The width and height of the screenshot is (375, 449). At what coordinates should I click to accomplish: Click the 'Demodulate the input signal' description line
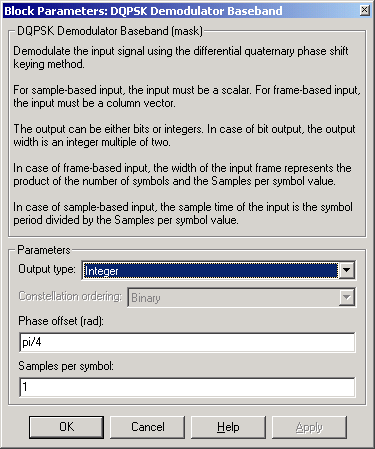[x=181, y=57]
